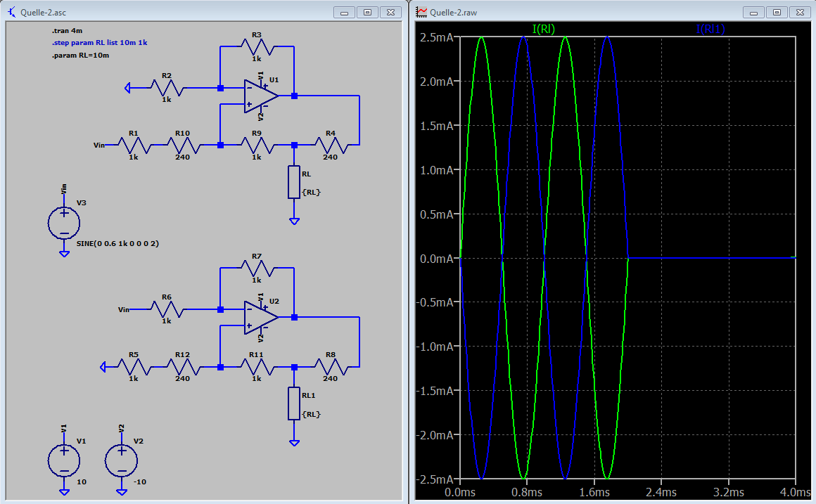The image size is (816, 504).
Task: Click the V1 value 10
Action: click(x=82, y=482)
